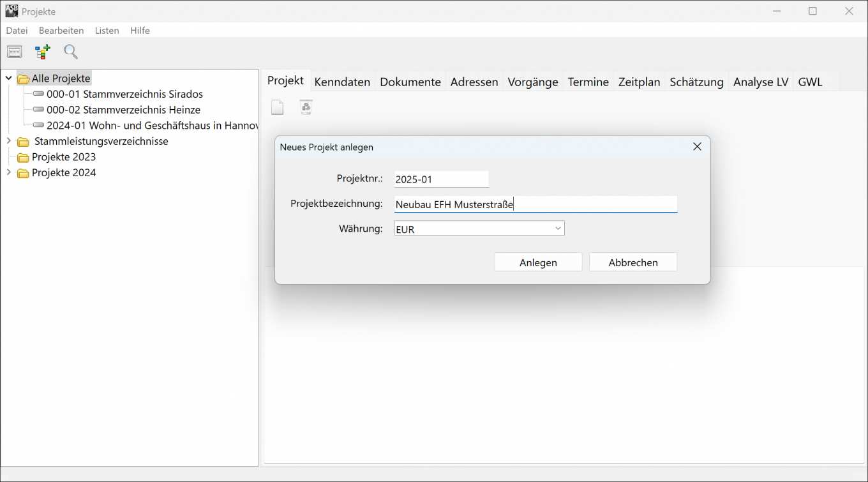Select 000-02 Stammverzeichnis Heinze in tree

coord(123,110)
